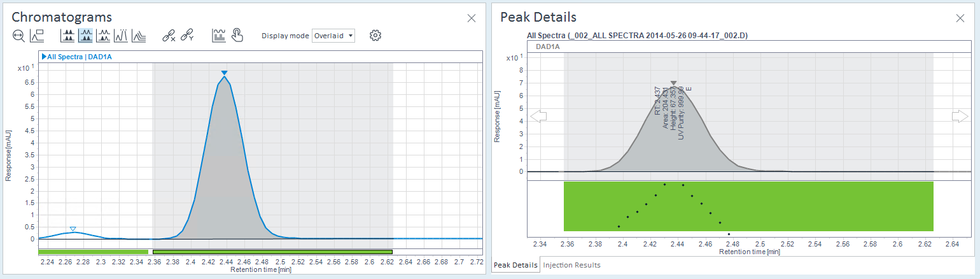Click the stacked overlay signals icon
This screenshot has width=980, height=279.
[139, 36]
